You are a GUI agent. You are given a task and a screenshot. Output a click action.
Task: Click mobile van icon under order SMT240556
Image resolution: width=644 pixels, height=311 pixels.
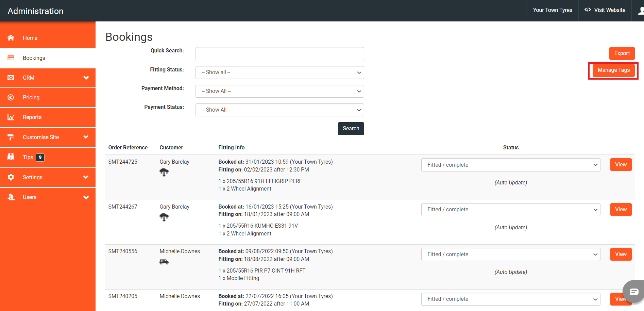tap(164, 262)
